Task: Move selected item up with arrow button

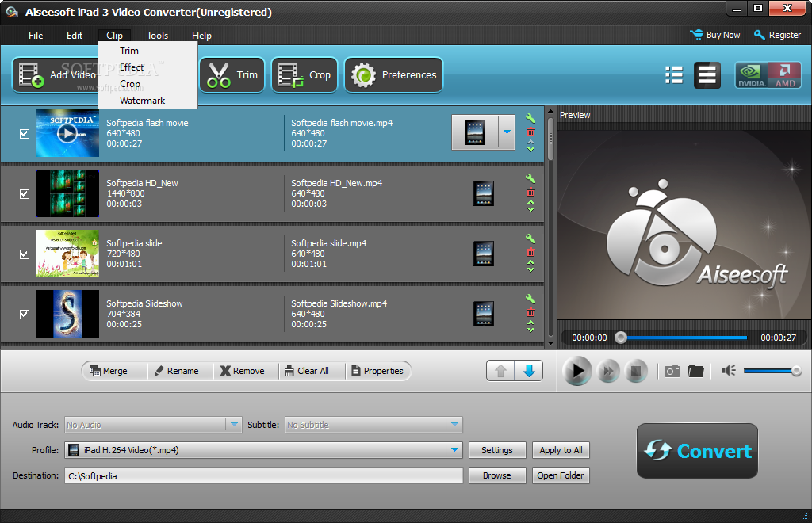Action: click(x=500, y=371)
